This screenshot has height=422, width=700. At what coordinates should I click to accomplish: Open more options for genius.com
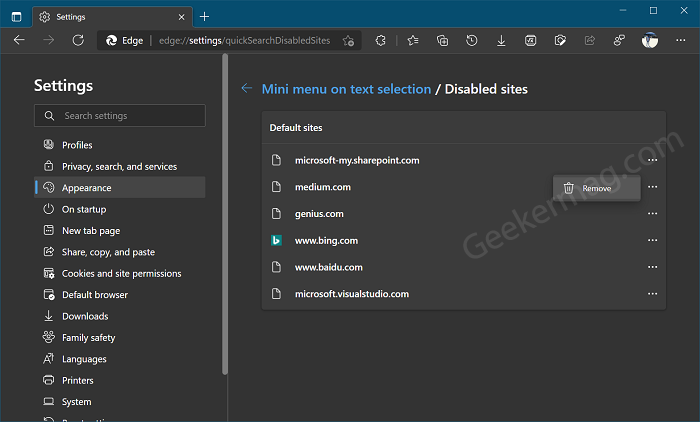coord(652,213)
